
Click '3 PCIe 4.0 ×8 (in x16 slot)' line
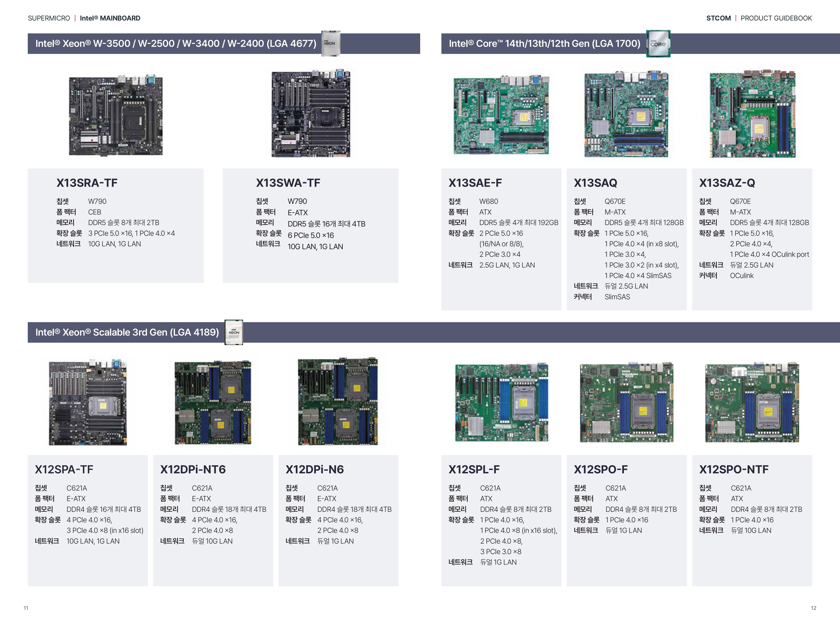[105, 531]
